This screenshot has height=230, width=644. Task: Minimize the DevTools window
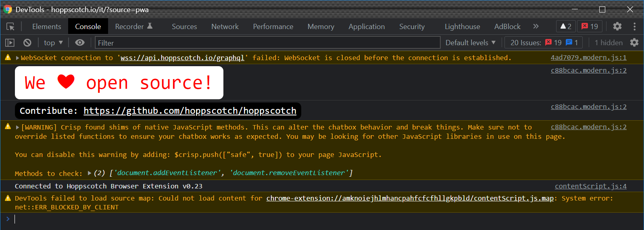click(x=575, y=9)
